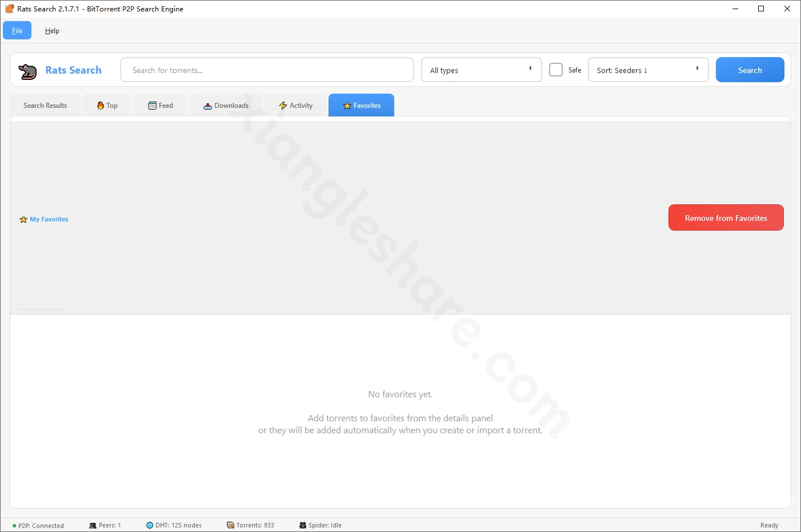
Task: Open the Help menu
Action: (x=52, y=31)
